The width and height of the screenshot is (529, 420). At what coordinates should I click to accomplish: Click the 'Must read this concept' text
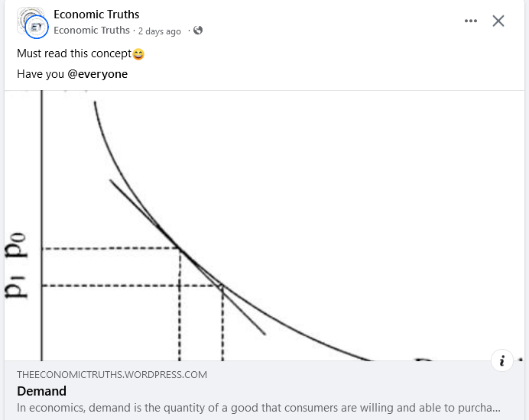coord(74,54)
